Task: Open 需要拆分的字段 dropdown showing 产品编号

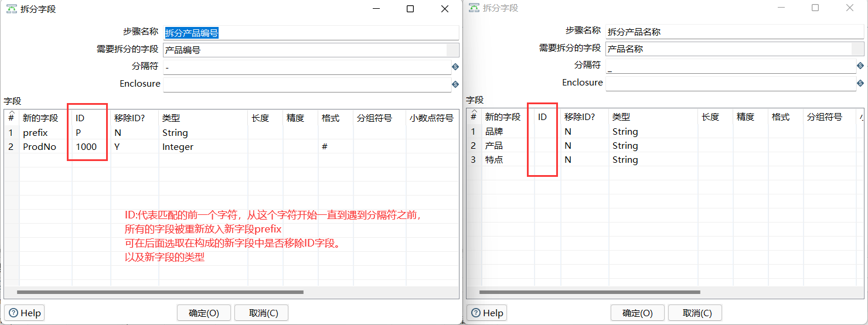Action: point(452,50)
